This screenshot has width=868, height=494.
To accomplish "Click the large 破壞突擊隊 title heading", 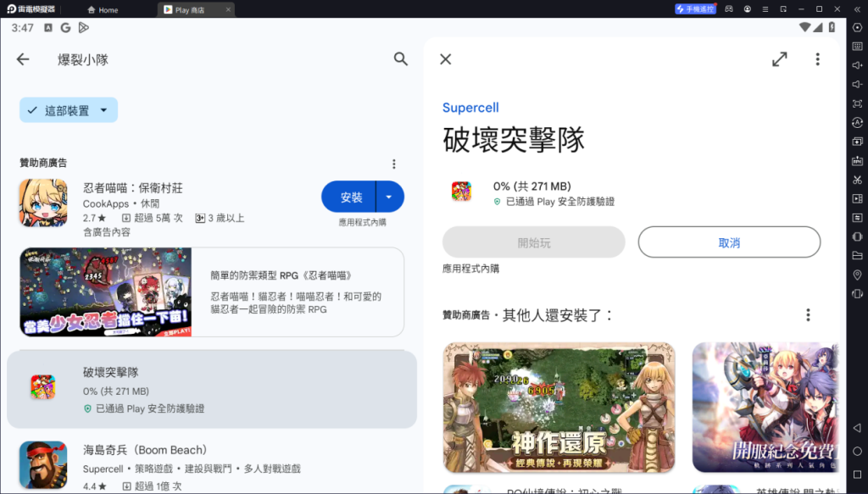I will pos(514,140).
